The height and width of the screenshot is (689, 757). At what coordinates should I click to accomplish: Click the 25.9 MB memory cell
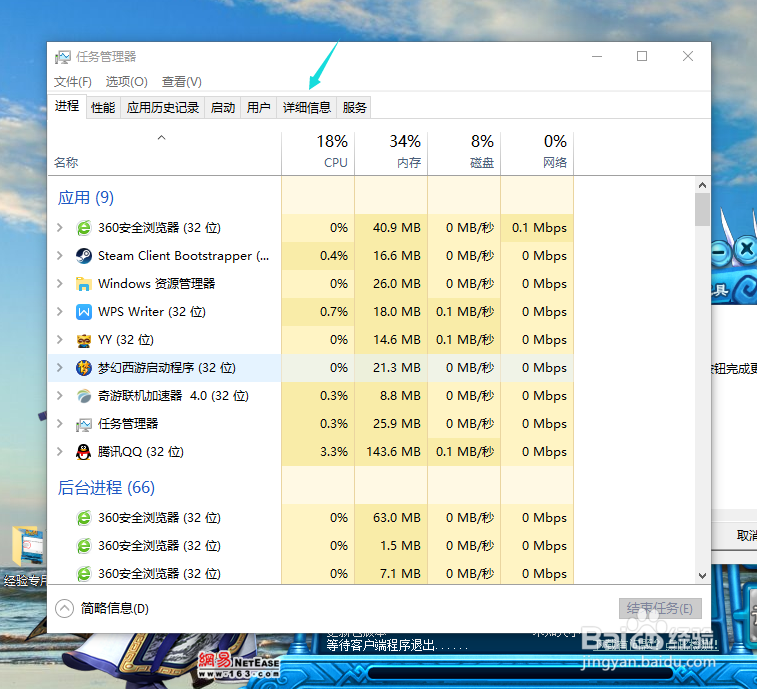pos(391,423)
